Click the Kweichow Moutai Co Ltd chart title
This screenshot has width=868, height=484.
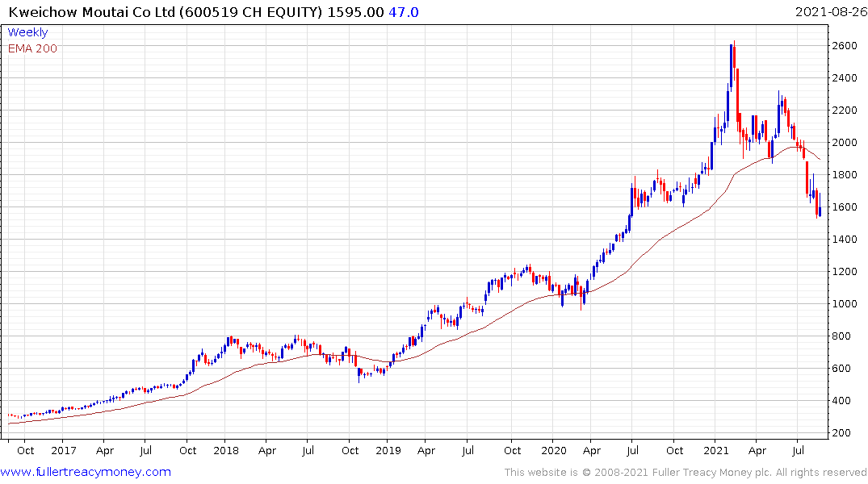166,12
